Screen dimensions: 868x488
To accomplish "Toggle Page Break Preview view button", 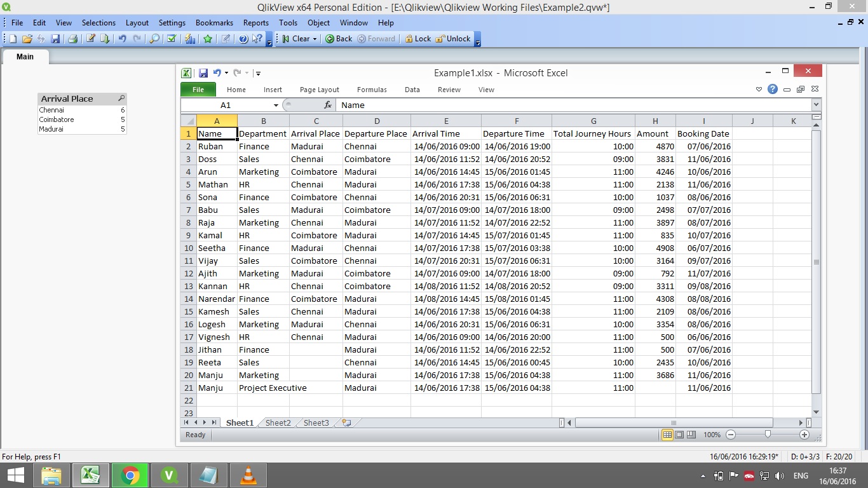I will (x=691, y=435).
